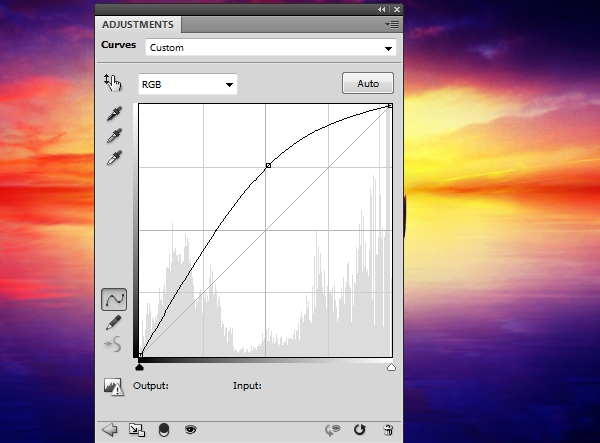
Task: Select the on-image targeted adjustment hand tool
Action: click(x=112, y=83)
